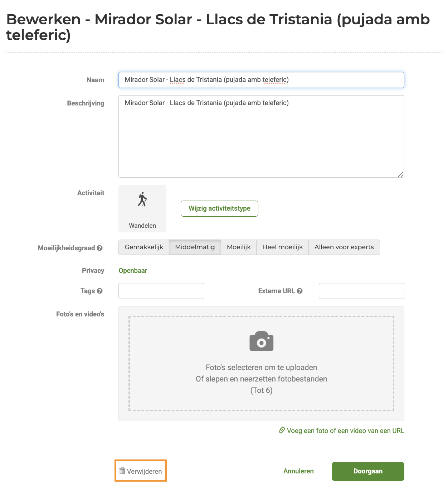Click Wijzig activiteitstype button
Viewport: 448px width, 497px height.
click(219, 208)
